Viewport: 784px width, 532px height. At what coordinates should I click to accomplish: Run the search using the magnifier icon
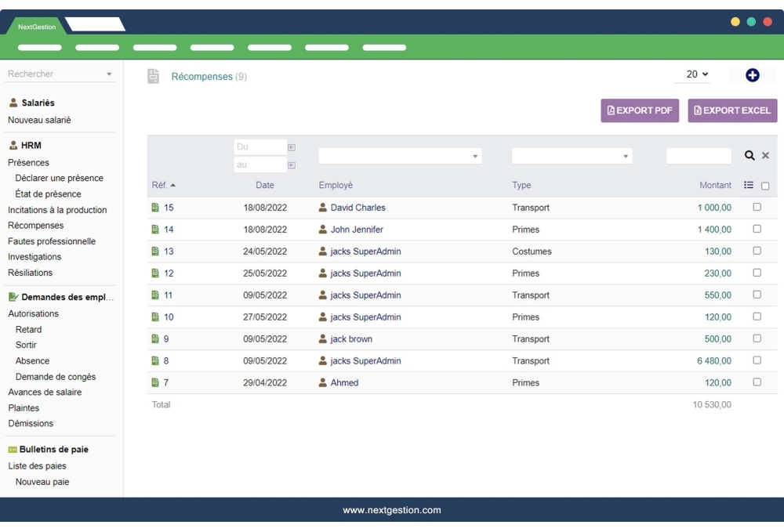click(x=750, y=155)
